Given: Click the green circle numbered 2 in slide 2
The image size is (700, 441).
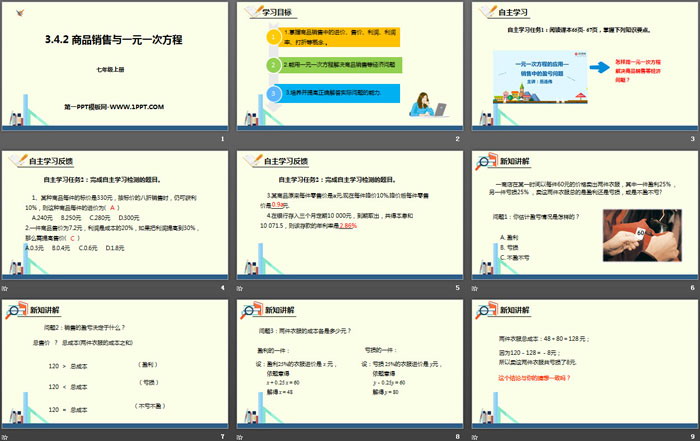Looking at the screenshot, I should click(x=273, y=65).
